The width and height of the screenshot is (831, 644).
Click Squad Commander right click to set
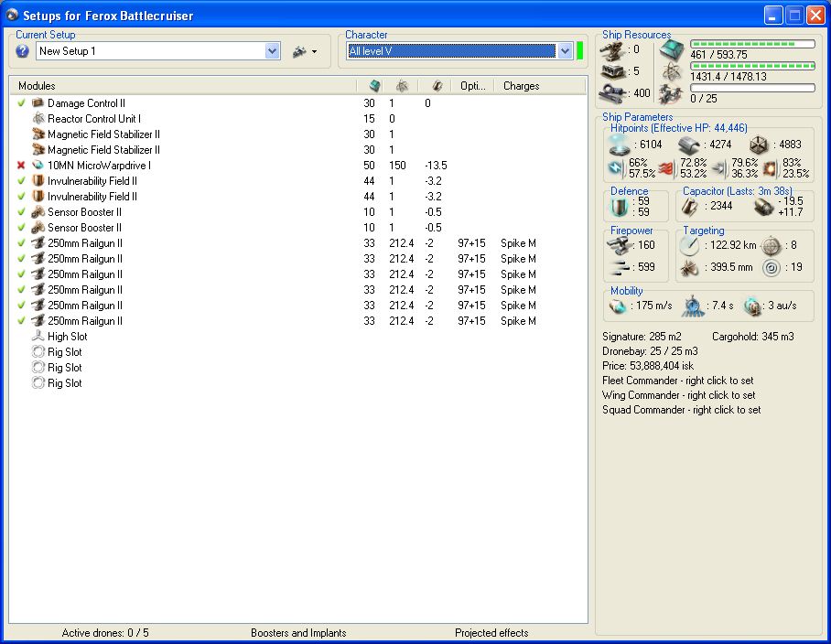coord(682,410)
